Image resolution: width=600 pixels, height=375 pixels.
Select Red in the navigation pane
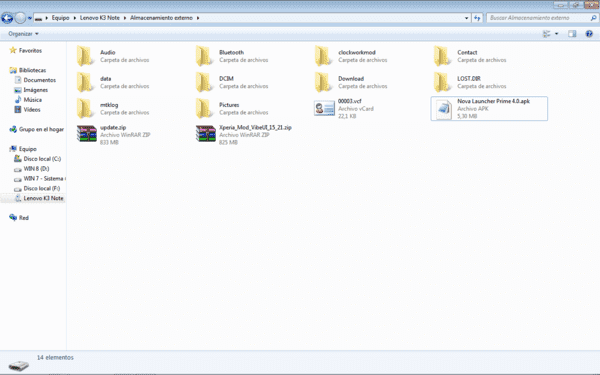24,218
